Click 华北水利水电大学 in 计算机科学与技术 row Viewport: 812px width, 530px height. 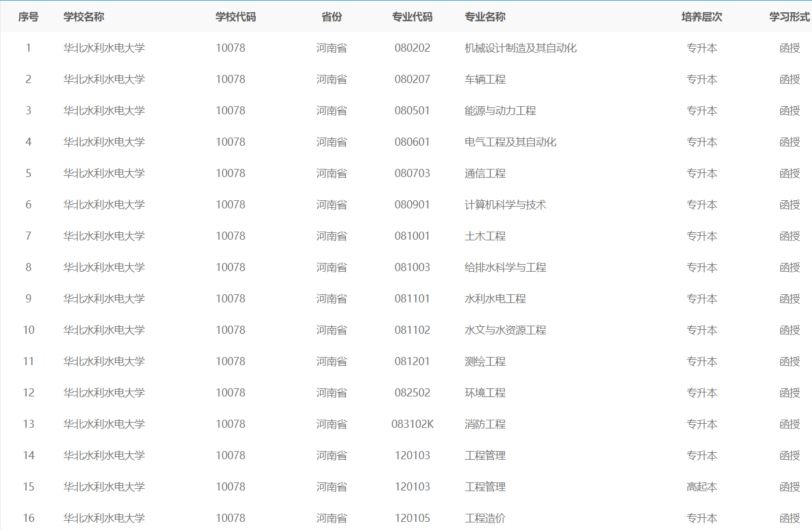coord(104,205)
